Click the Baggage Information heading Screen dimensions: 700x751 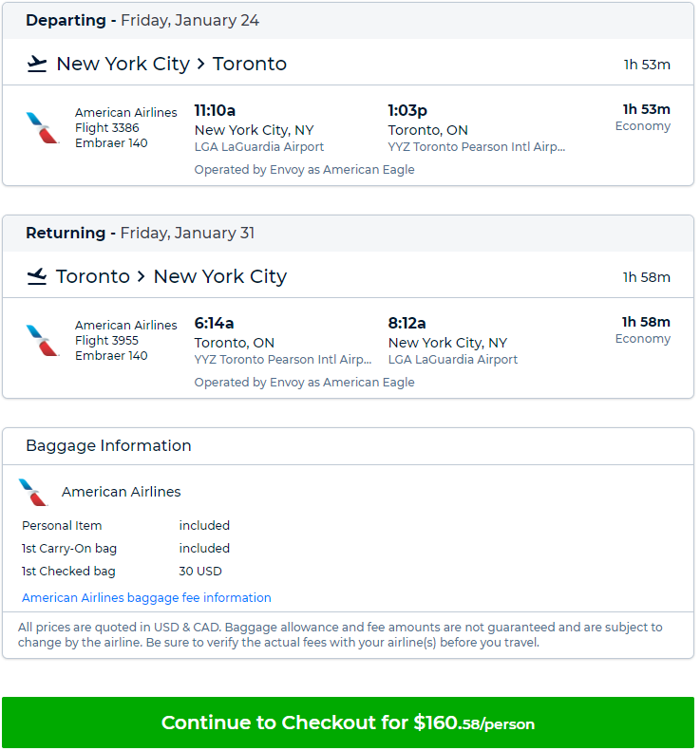(x=109, y=445)
